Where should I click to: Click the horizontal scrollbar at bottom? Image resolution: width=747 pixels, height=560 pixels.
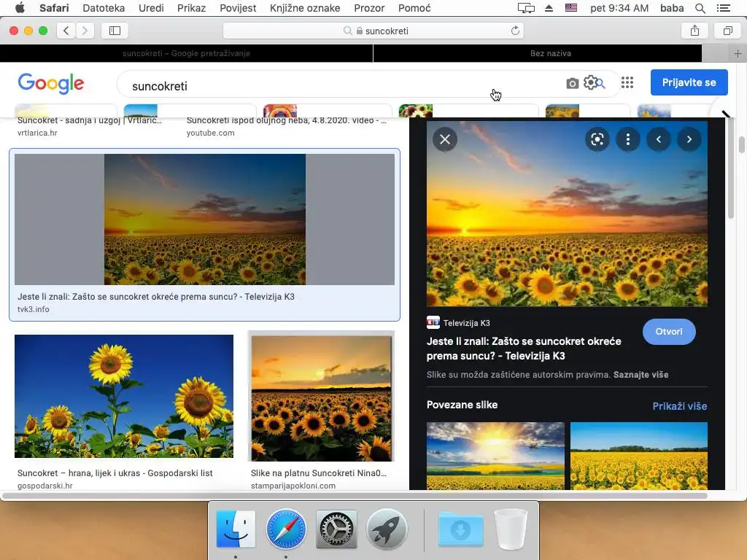click(x=355, y=496)
